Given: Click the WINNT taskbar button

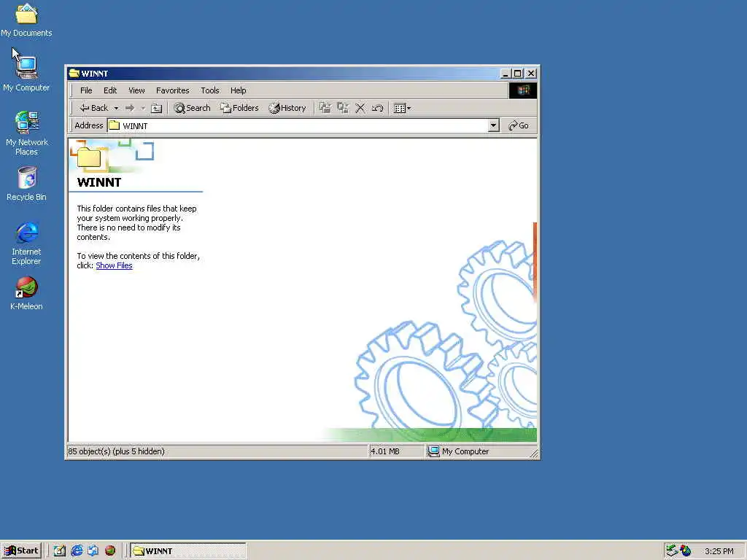Looking at the screenshot, I should click(188, 551).
